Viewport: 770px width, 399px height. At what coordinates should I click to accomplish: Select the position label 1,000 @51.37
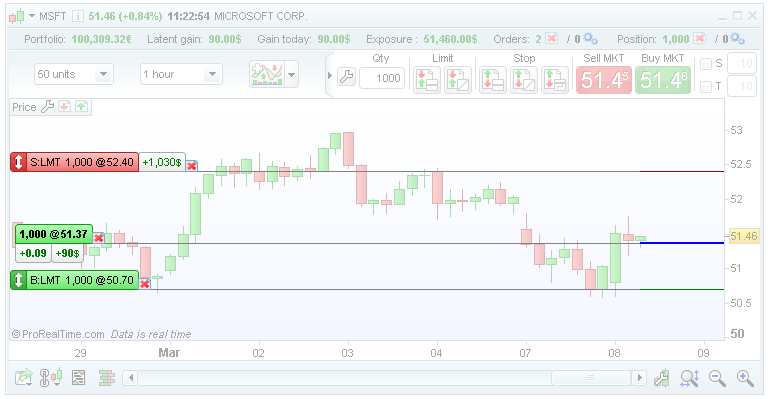click(x=54, y=234)
